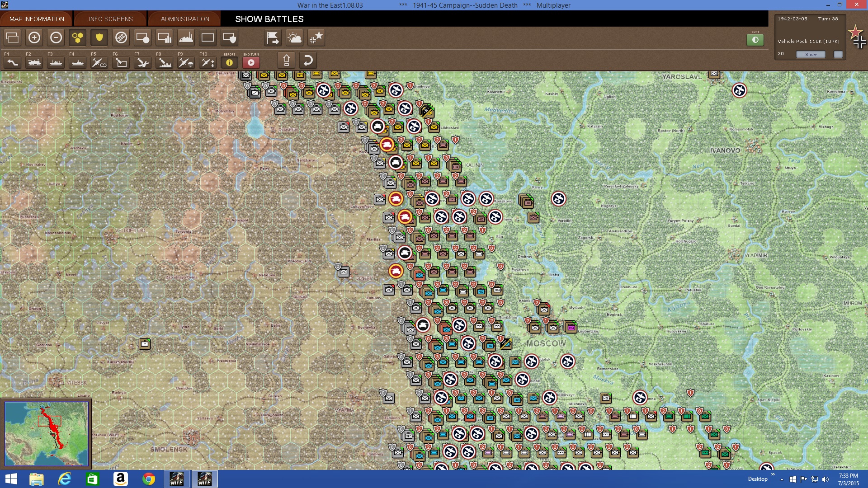The width and height of the screenshot is (868, 488).
Task: Click the up arrow button
Action: click(286, 61)
